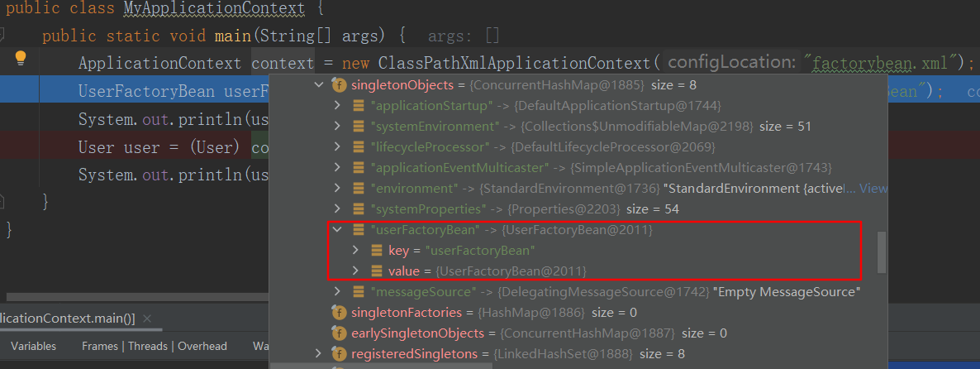Viewport: 980px width, 369px height.
Task: Click the map entry icon beside "applicationEventMulticaster"
Action: [358, 168]
